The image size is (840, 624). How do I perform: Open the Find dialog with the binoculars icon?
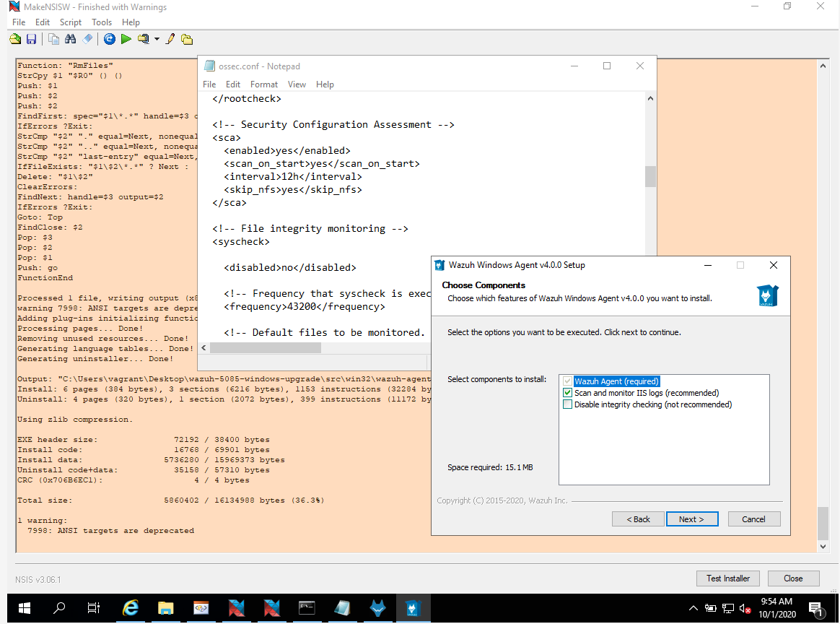70,39
